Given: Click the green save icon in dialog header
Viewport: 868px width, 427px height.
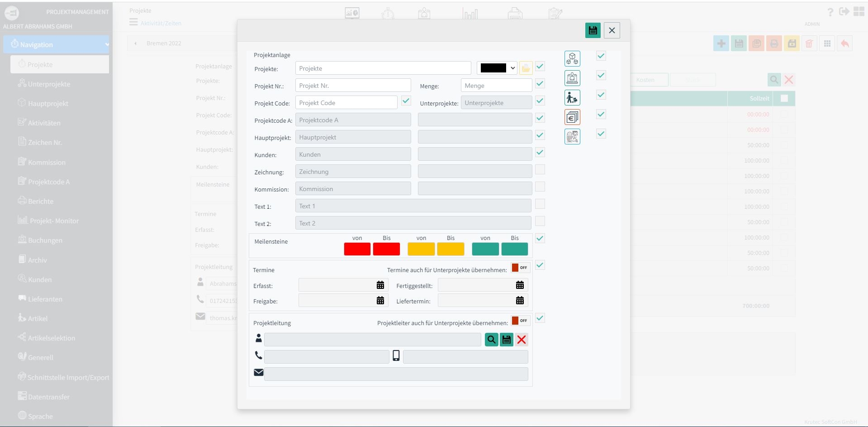Looking at the screenshot, I should pos(593,30).
